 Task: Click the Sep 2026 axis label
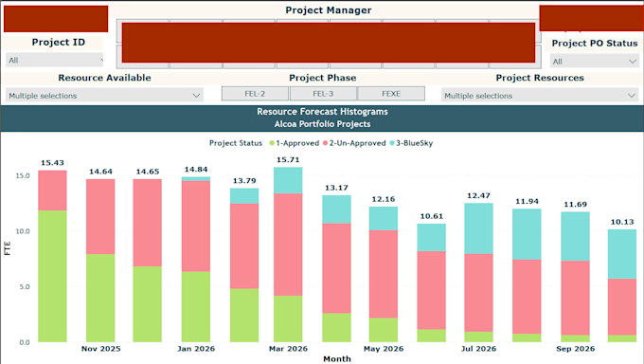576,349
